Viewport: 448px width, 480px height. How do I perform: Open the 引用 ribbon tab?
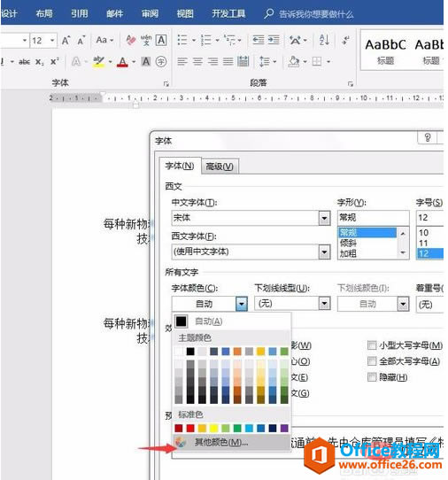(x=80, y=13)
